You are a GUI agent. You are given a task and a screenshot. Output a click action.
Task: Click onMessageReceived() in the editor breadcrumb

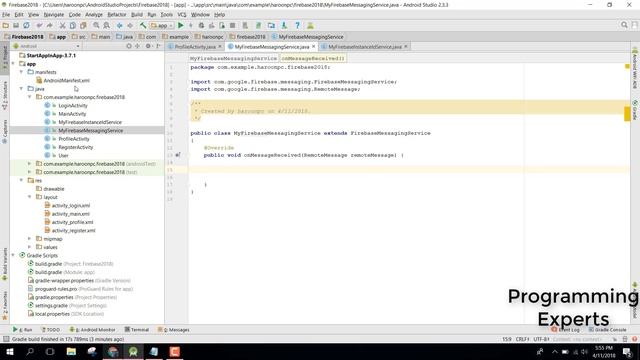click(x=313, y=58)
